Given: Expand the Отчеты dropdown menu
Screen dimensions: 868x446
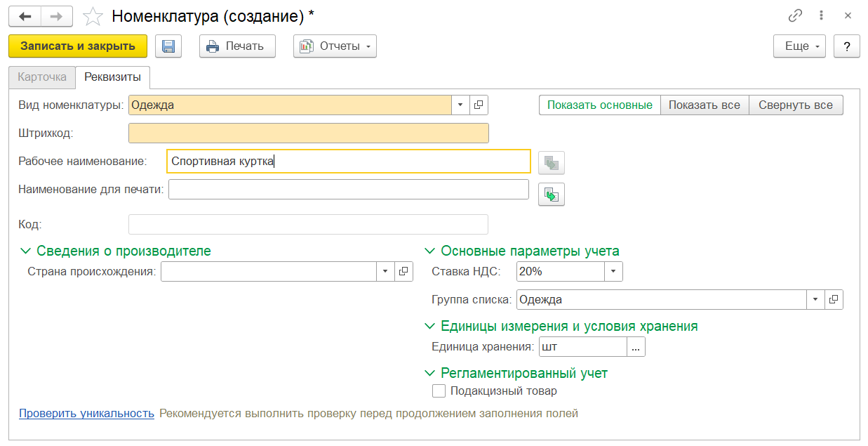Looking at the screenshot, I should (335, 46).
